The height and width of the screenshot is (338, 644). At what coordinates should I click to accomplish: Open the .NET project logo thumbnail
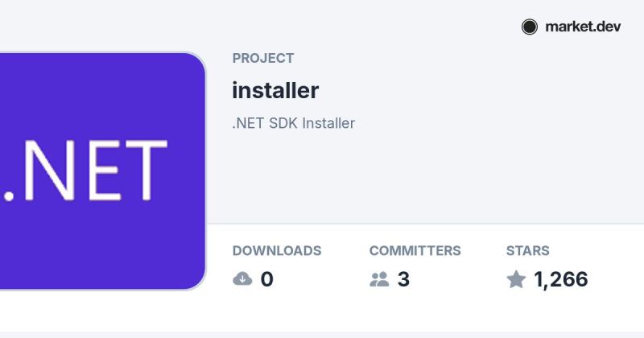tap(103, 171)
